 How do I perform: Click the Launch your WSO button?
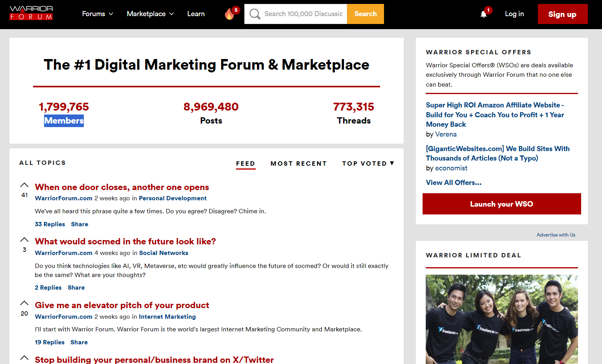tap(502, 204)
